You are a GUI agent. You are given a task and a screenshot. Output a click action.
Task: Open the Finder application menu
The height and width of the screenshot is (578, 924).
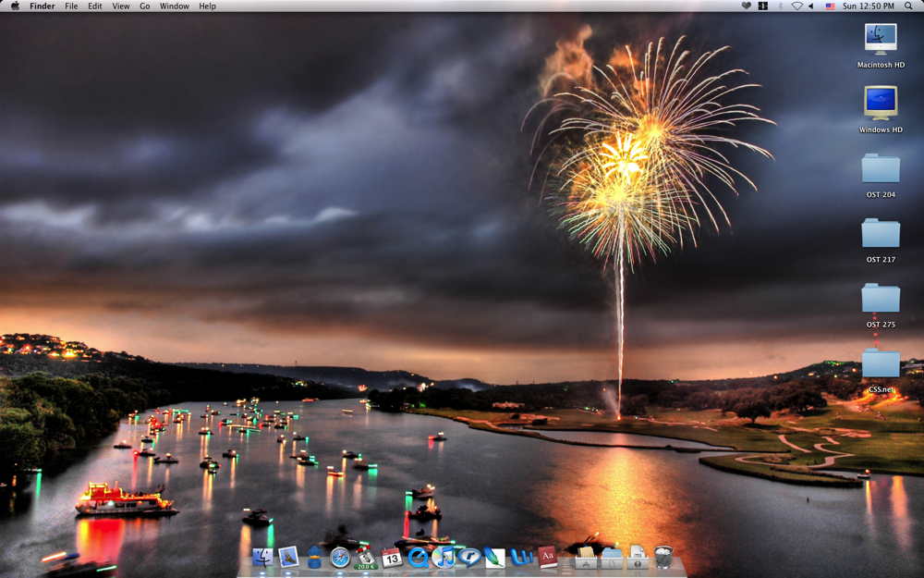pos(43,6)
